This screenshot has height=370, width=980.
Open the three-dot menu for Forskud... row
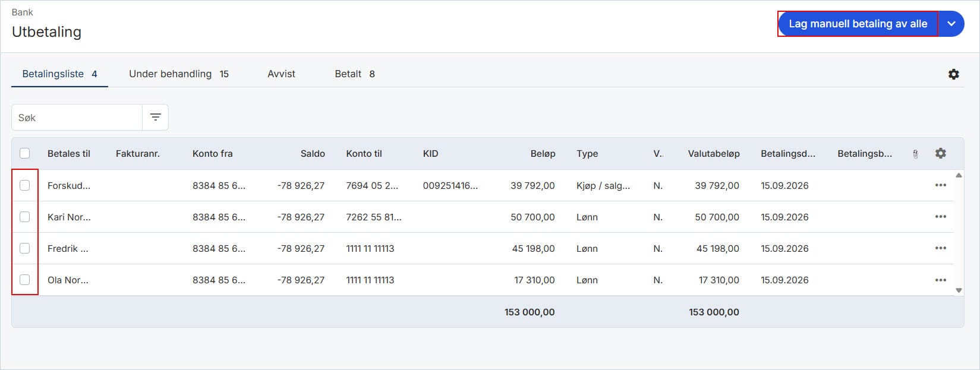tap(940, 185)
